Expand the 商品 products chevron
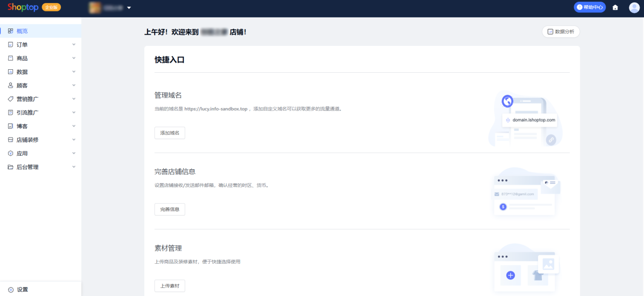The width and height of the screenshot is (644, 296). click(x=74, y=58)
